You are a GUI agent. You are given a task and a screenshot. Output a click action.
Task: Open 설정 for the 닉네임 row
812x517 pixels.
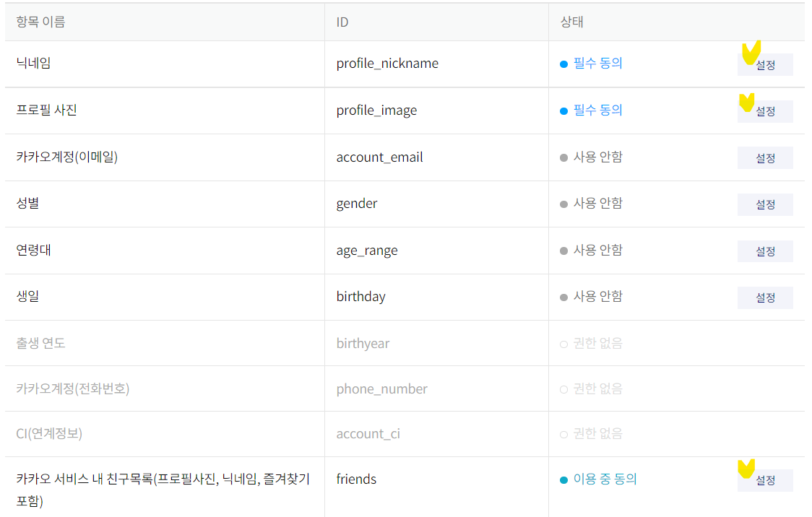(x=765, y=64)
